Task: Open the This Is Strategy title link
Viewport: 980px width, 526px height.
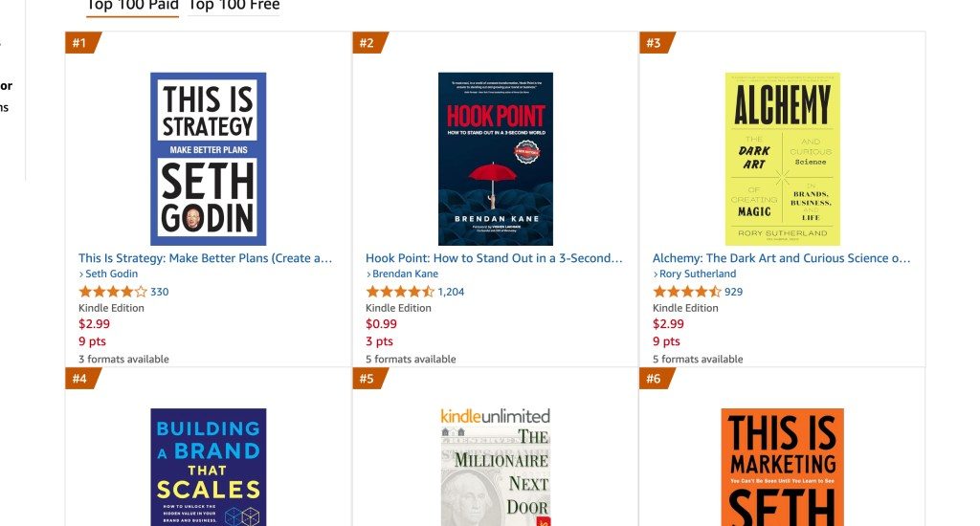Action: pos(206,258)
